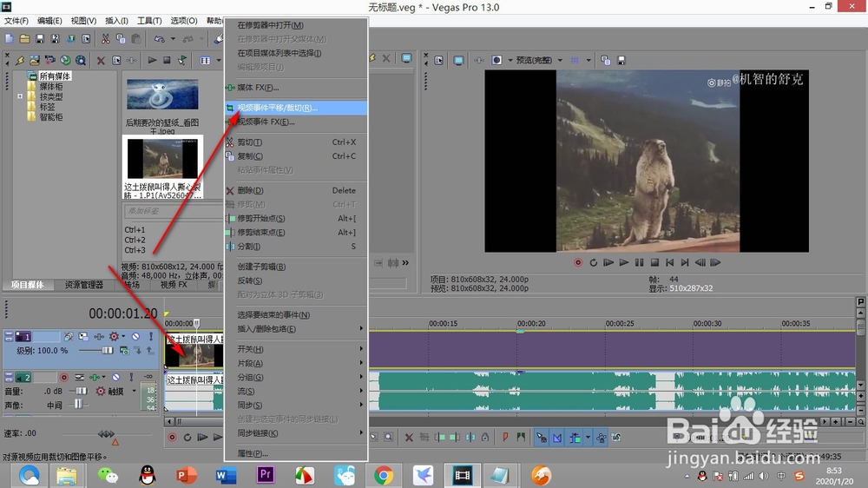
Task: Select the blue wallpaper jpeg thumbnail
Action: pyautogui.click(x=162, y=94)
